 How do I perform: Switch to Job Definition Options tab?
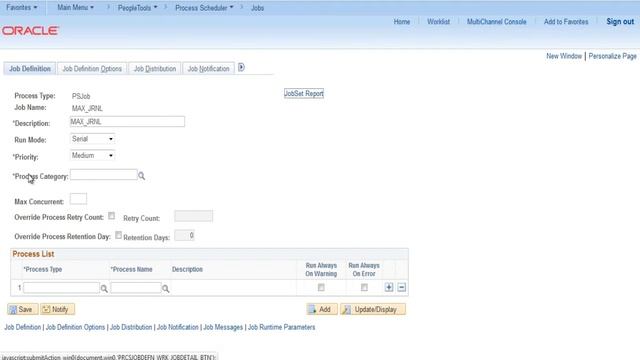click(x=92, y=69)
